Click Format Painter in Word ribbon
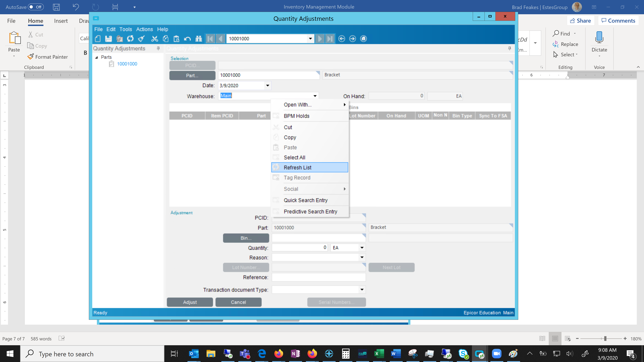This screenshot has width=644, height=362. (47, 57)
